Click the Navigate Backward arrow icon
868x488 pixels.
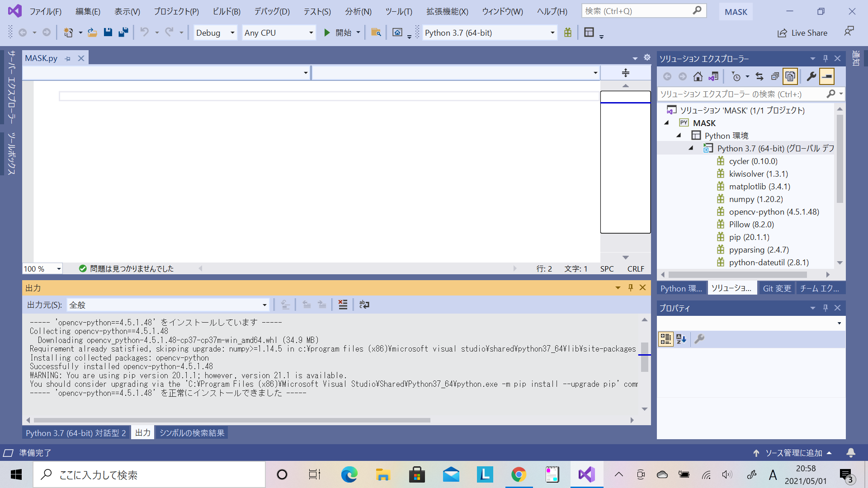tap(22, 33)
